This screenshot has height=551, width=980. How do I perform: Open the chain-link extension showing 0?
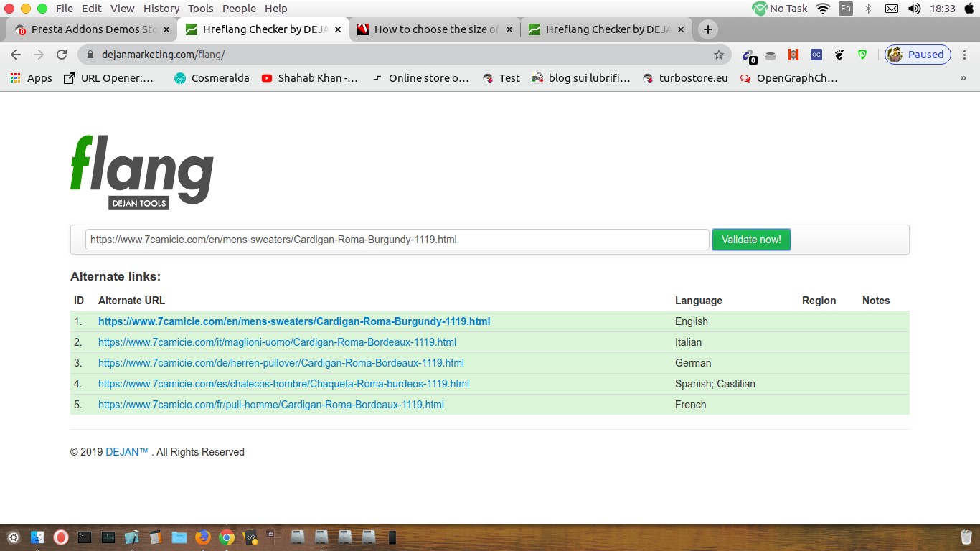pos(748,55)
